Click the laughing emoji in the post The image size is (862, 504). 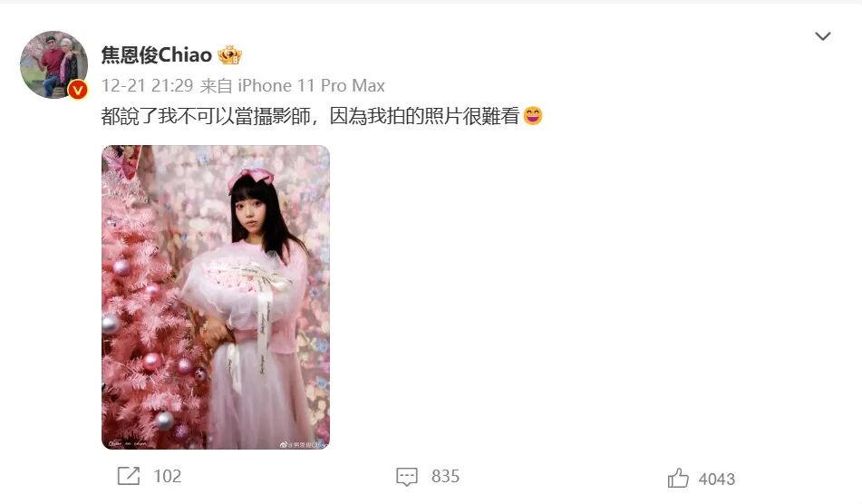(x=533, y=115)
